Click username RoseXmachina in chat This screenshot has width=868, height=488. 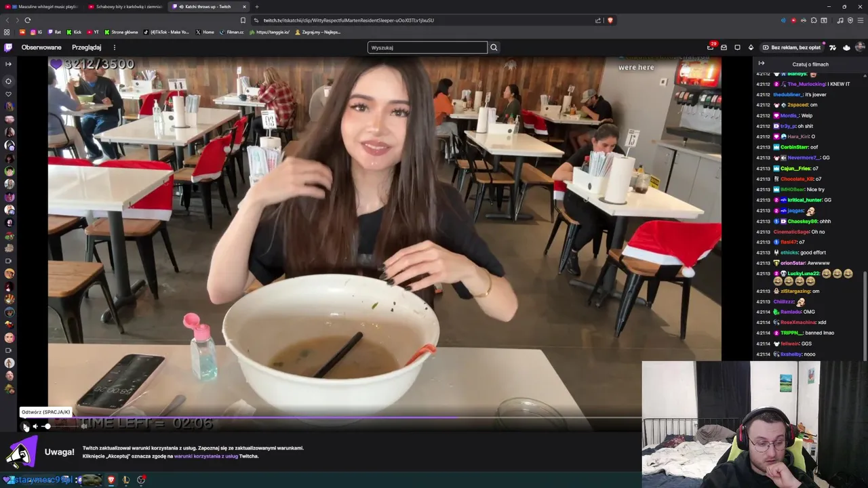(x=798, y=323)
